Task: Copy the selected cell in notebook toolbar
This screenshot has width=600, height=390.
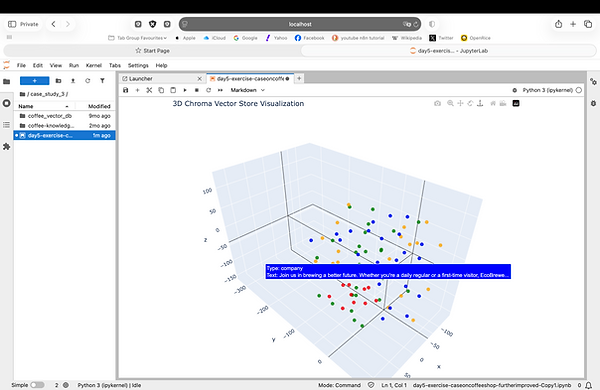Action: pos(161,90)
